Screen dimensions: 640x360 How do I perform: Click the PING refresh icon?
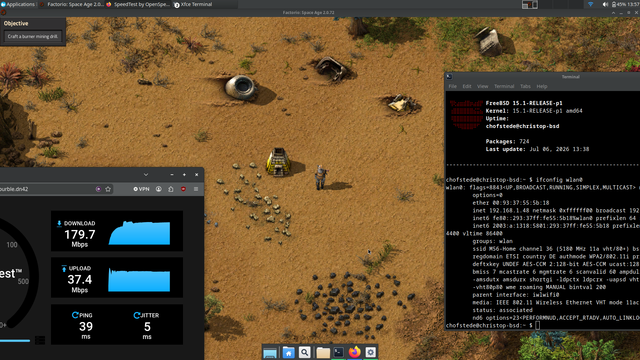pyautogui.click(x=75, y=315)
